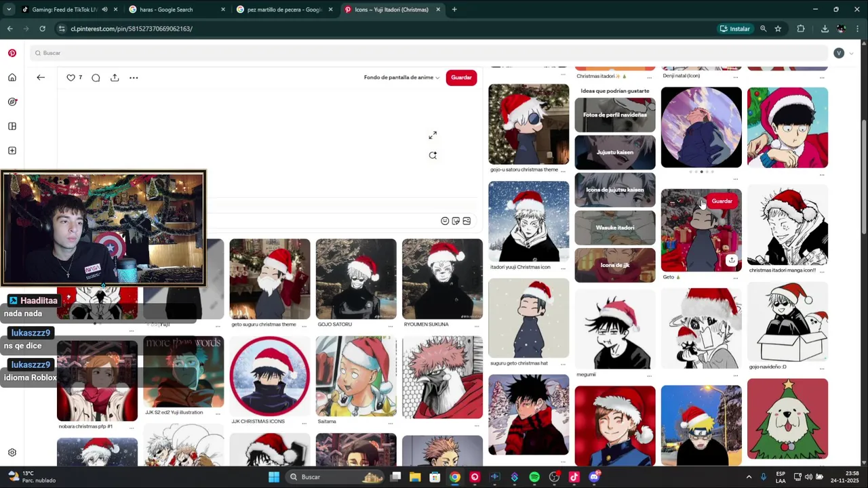Image resolution: width=868 pixels, height=488 pixels.
Task: Expand the Pinterest account chevron menu
Action: click(852, 53)
